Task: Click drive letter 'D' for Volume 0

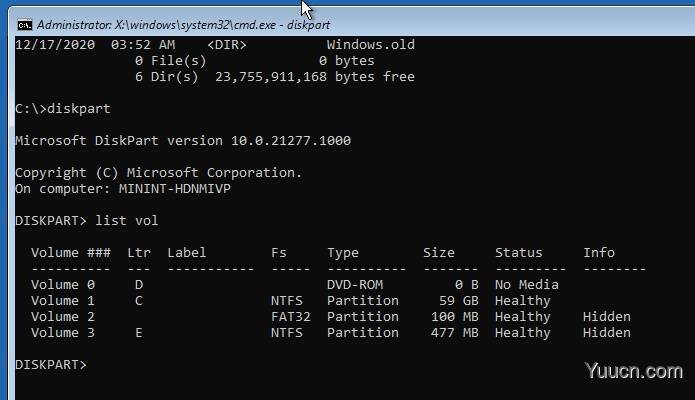Action: click(x=139, y=284)
